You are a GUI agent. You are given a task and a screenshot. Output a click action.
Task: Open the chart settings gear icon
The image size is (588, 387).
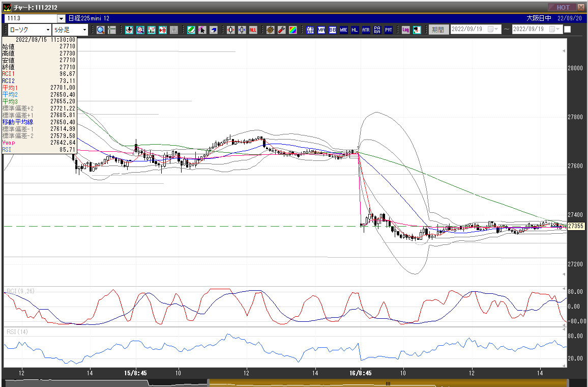271,30
